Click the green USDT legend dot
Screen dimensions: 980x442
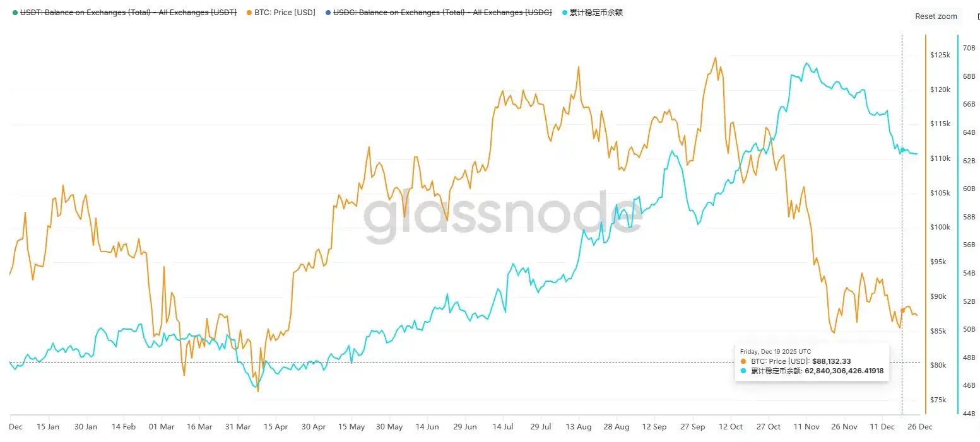pos(15,13)
